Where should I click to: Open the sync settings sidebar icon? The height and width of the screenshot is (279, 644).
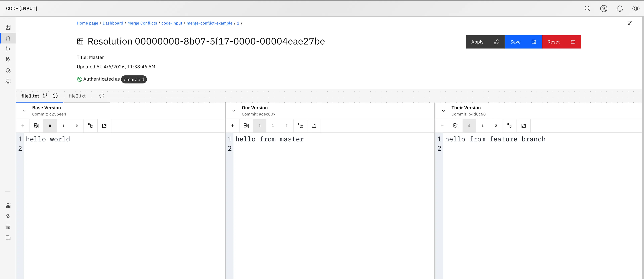tap(8, 70)
